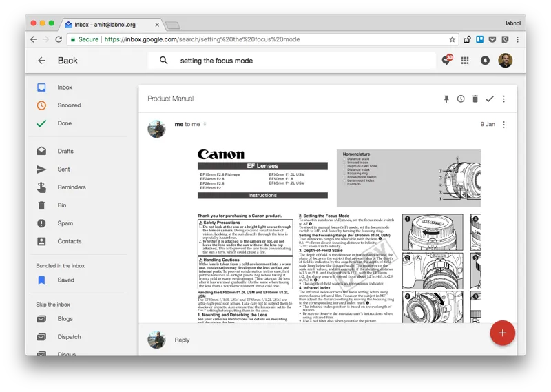Open the thread's three-dot more menu
This screenshot has height=392, width=551.
(504, 99)
